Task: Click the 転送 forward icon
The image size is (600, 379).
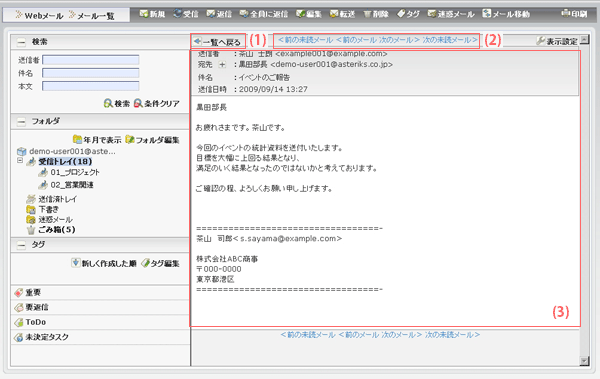Action: click(x=334, y=14)
